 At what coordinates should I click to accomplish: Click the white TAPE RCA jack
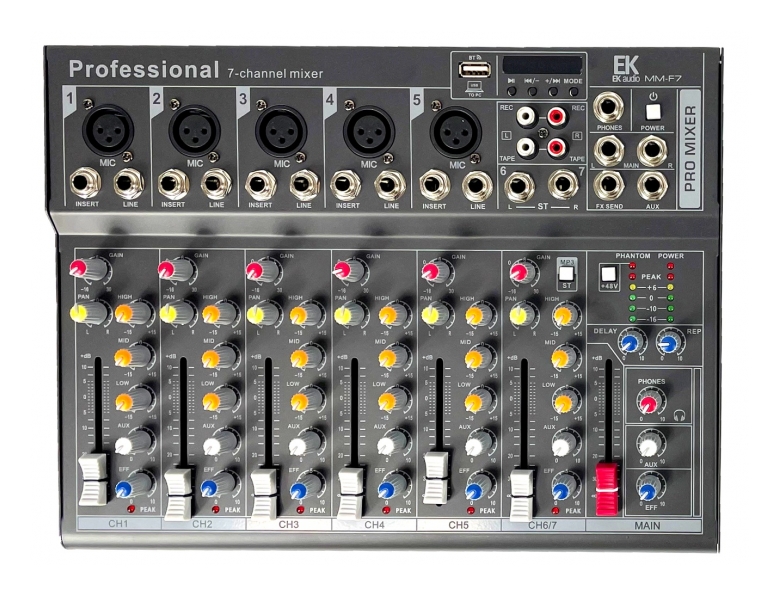525,147
